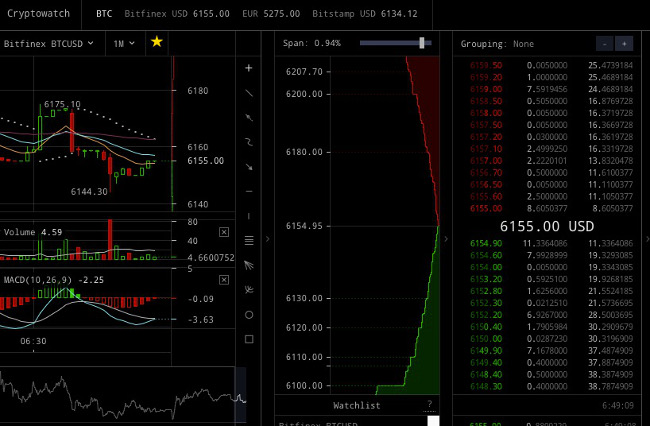The width and height of the screenshot is (650, 426).
Task: Click the 6157.10 ask price row
Action: coord(551,149)
